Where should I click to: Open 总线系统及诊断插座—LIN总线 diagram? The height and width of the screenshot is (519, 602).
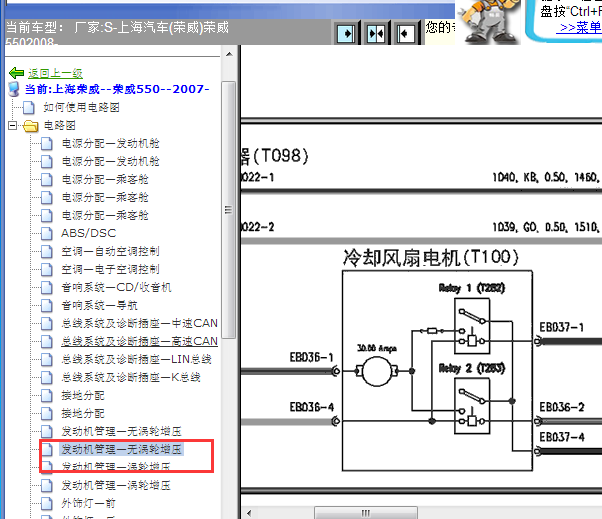tap(136, 359)
